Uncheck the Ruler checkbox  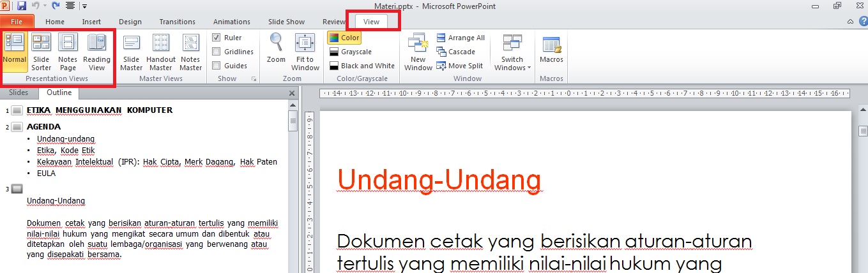click(217, 38)
